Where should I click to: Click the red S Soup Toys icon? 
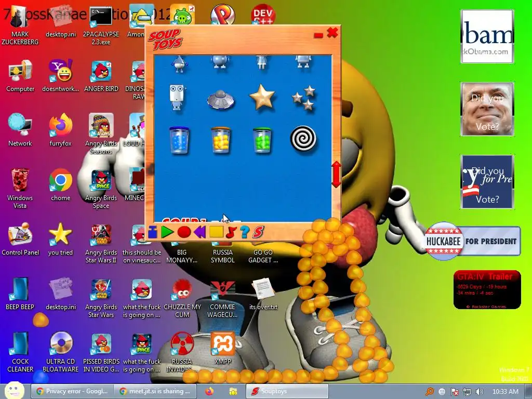[258, 232]
